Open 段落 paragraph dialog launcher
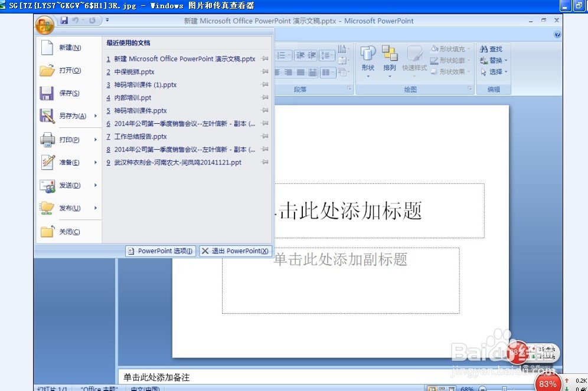This screenshot has height=391, width=588. pos(349,88)
